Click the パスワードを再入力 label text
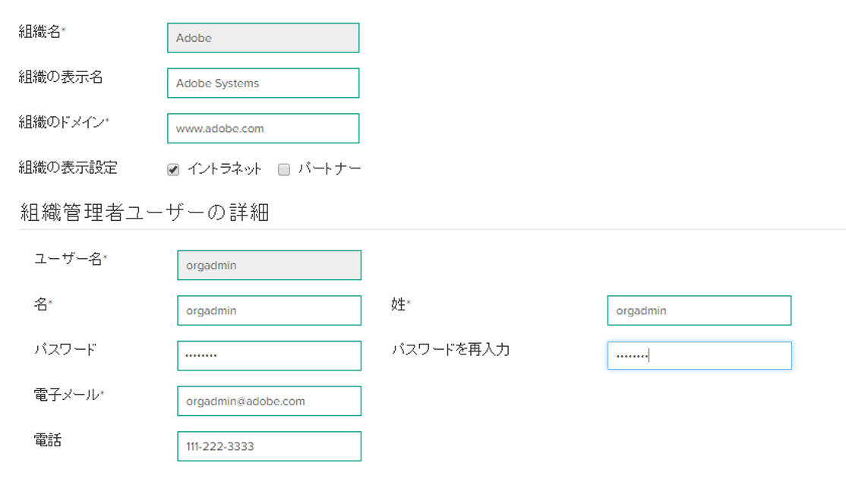Screen dimensions: 846x504 point(450,350)
